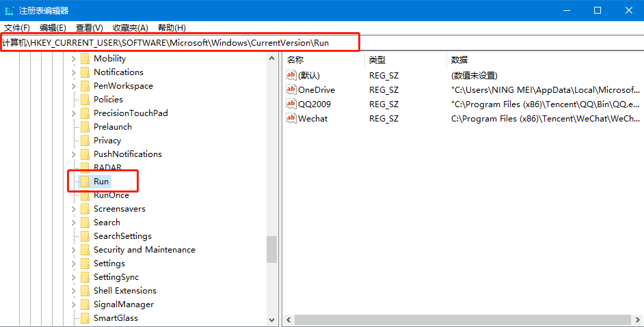Expand the SignalManager key
This screenshot has height=327, width=644.
(x=74, y=304)
